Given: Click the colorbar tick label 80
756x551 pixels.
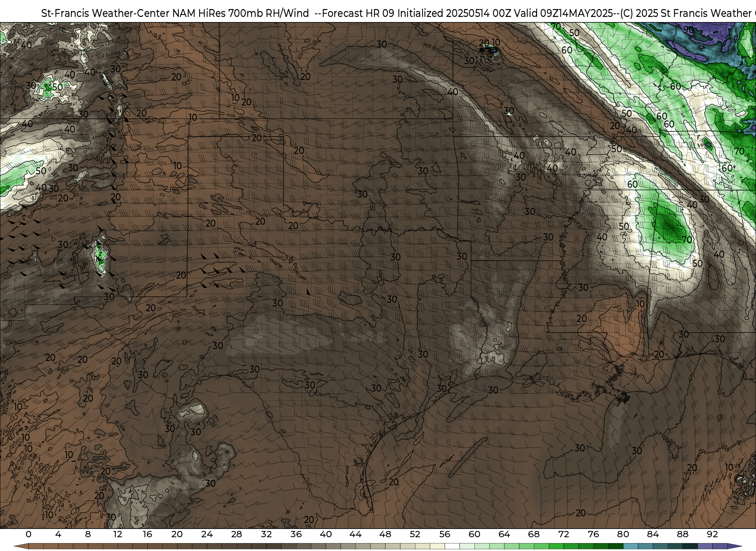Looking at the screenshot, I should click(x=623, y=534).
